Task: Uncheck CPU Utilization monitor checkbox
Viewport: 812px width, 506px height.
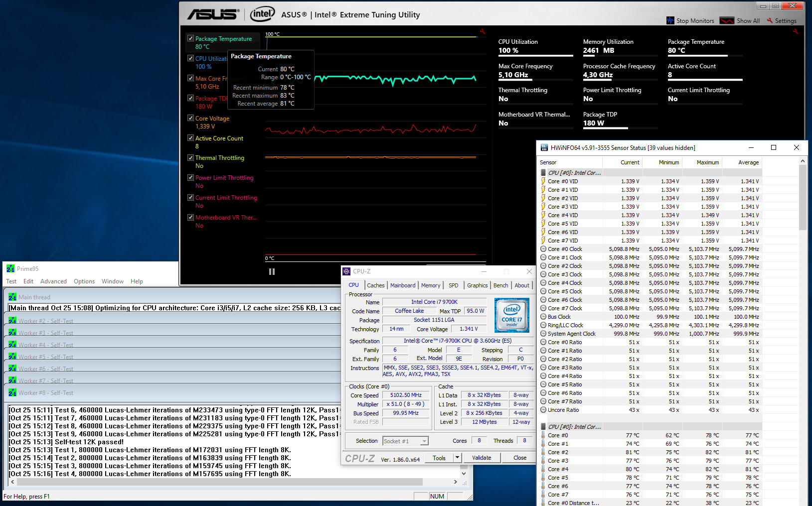Action: [x=190, y=58]
